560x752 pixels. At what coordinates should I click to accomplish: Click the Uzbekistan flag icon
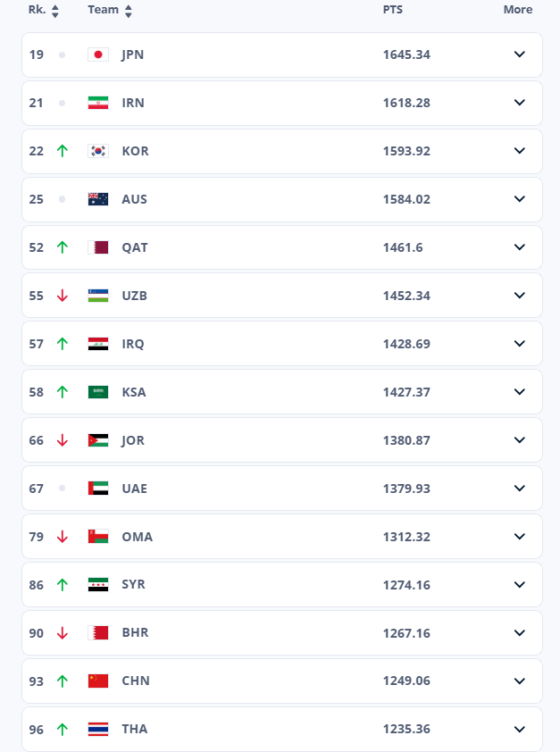click(98, 296)
